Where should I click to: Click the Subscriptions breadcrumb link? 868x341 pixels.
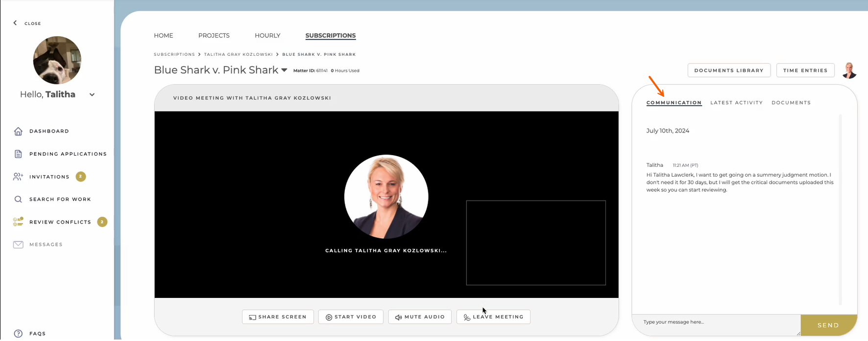click(174, 54)
